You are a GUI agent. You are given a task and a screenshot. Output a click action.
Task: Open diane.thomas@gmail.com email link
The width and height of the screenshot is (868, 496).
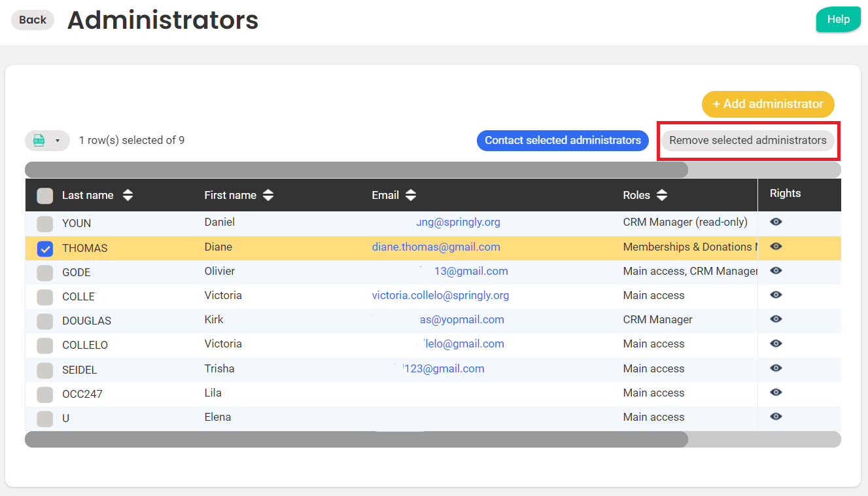click(x=436, y=247)
